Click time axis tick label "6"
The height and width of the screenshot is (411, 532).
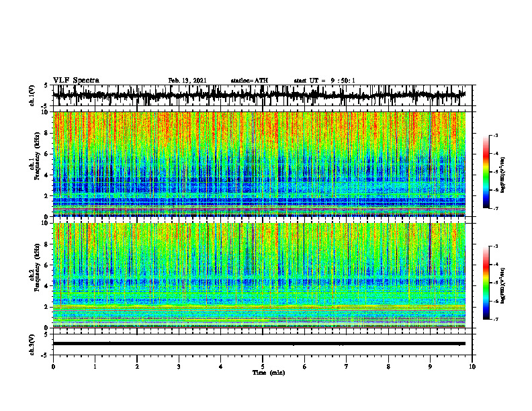pos(305,367)
